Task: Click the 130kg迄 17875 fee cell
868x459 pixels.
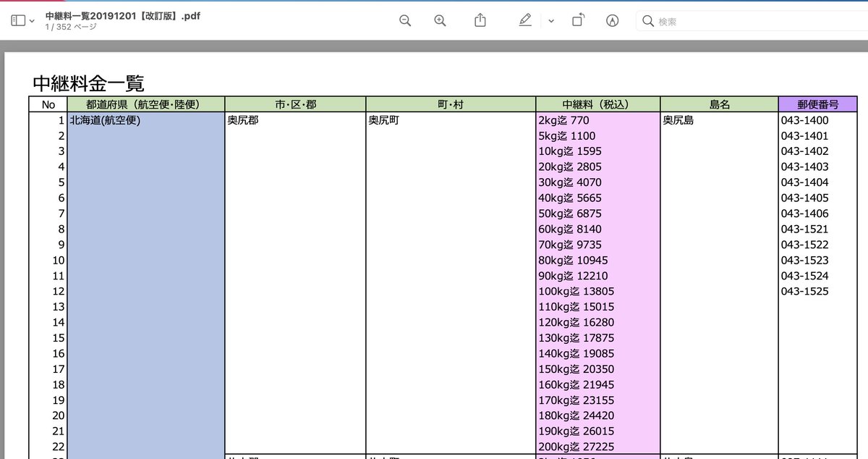Action: point(576,338)
